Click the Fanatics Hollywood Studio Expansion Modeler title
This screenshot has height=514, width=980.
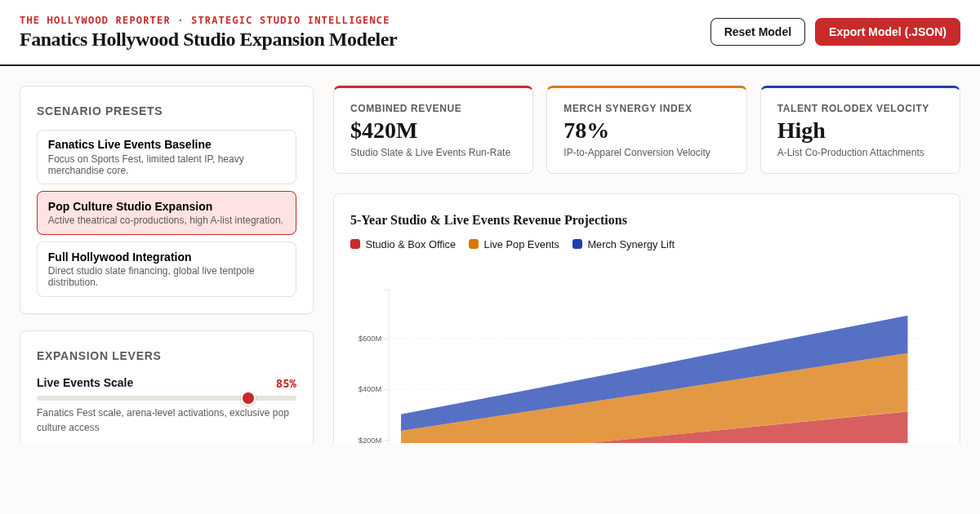(x=208, y=39)
